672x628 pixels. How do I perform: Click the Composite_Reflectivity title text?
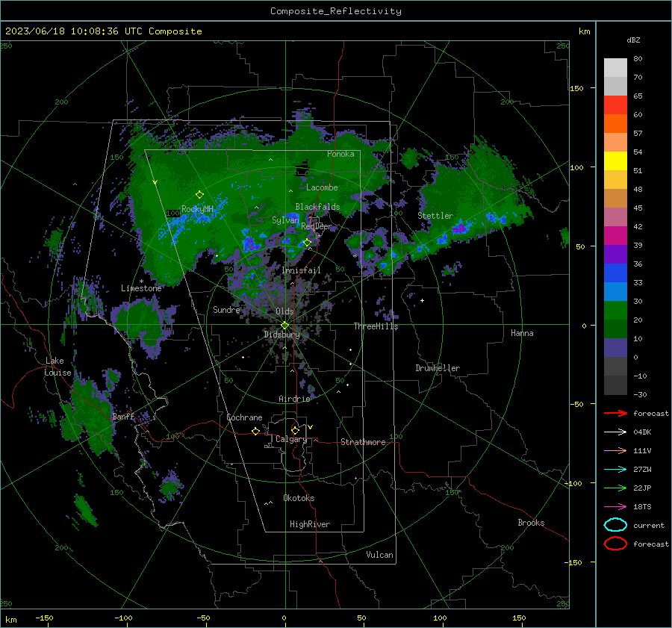click(x=336, y=11)
